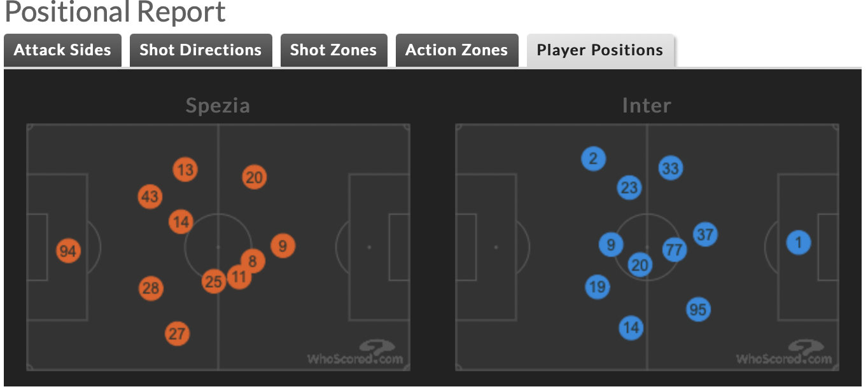Select Spezia player marker 27
Screen dimensions: 868x389
point(177,334)
